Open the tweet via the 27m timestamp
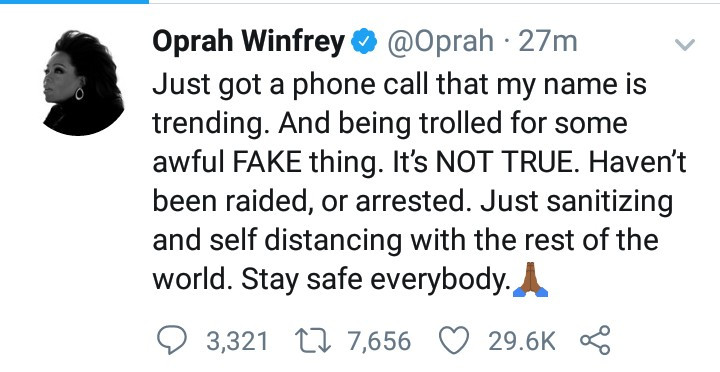 (548, 42)
